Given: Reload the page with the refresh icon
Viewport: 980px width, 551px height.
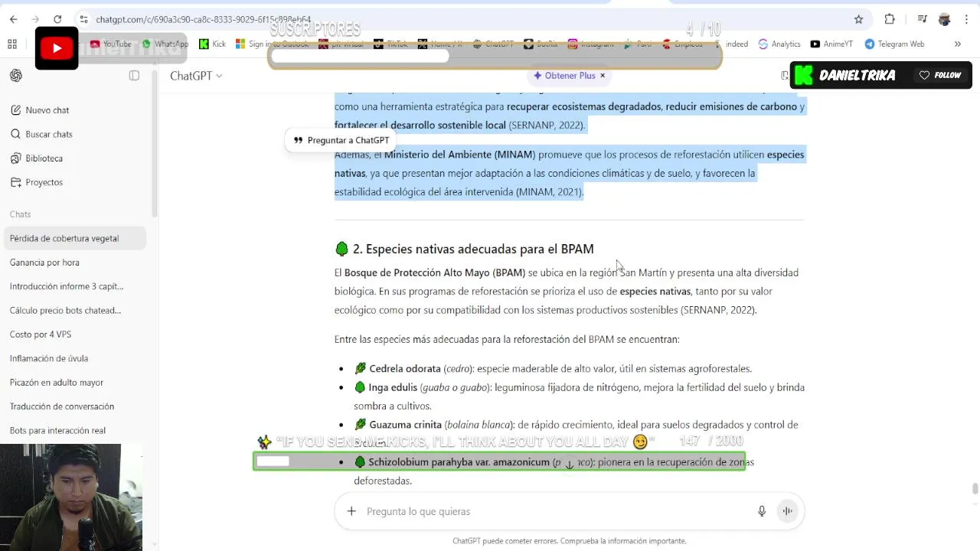Looking at the screenshot, I should point(57,19).
